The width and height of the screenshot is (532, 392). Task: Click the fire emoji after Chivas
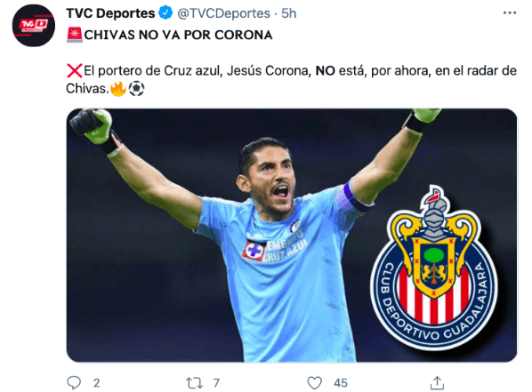pos(118,89)
